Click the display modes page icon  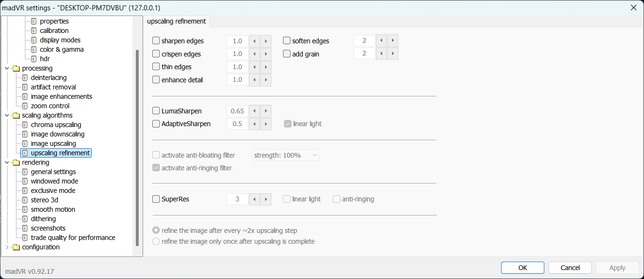pos(34,40)
